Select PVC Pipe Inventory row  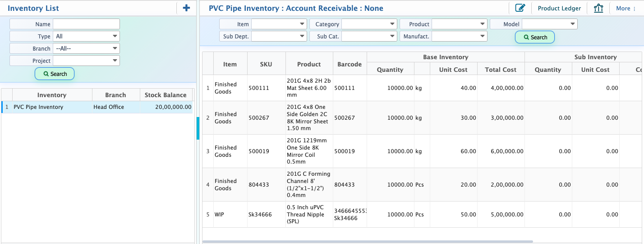coord(97,107)
